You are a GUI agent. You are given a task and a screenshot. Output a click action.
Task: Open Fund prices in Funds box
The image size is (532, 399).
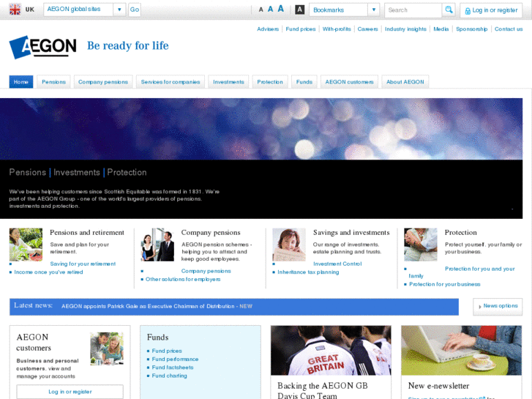click(167, 351)
